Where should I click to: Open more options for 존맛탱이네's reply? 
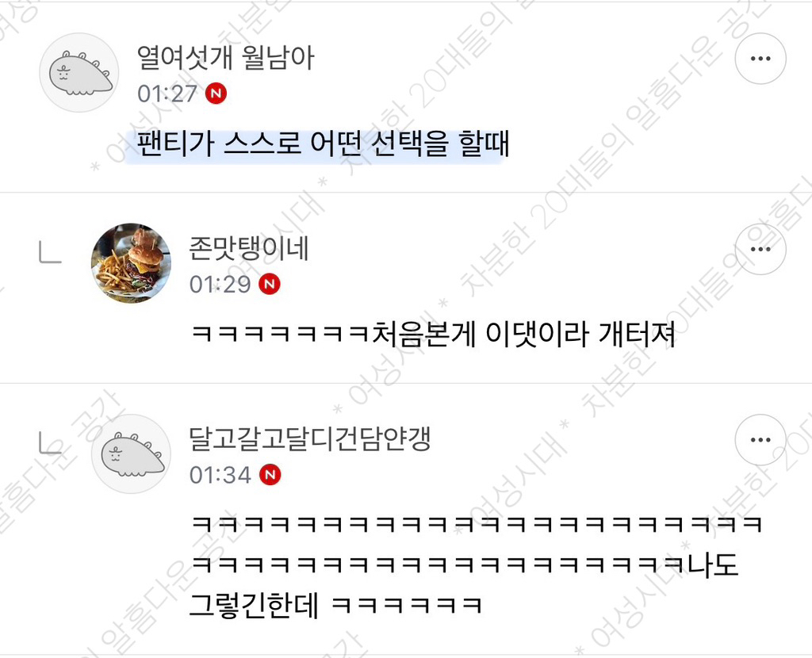point(760,249)
